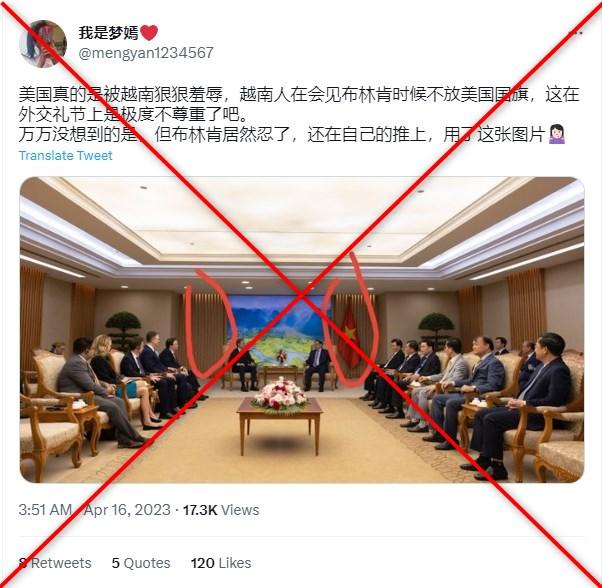Click the right red circle around flag
The width and height of the screenshot is (602, 588).
pos(350,319)
